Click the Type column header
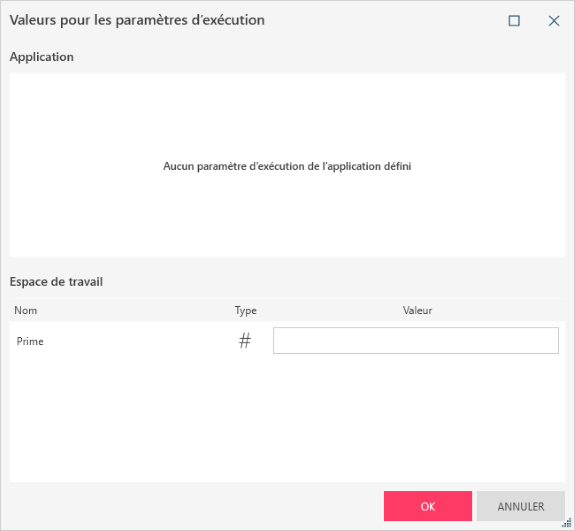Screen dimensions: 575x531 [245, 311]
